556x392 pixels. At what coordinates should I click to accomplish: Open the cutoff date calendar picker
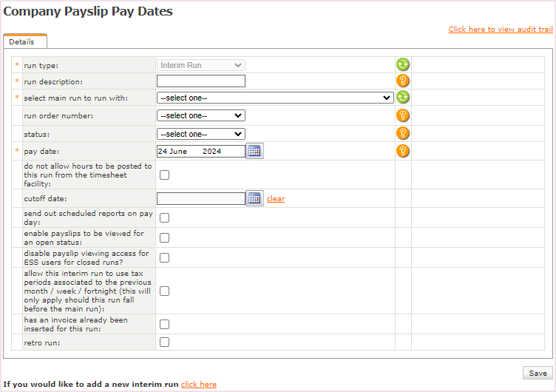pyautogui.click(x=254, y=198)
